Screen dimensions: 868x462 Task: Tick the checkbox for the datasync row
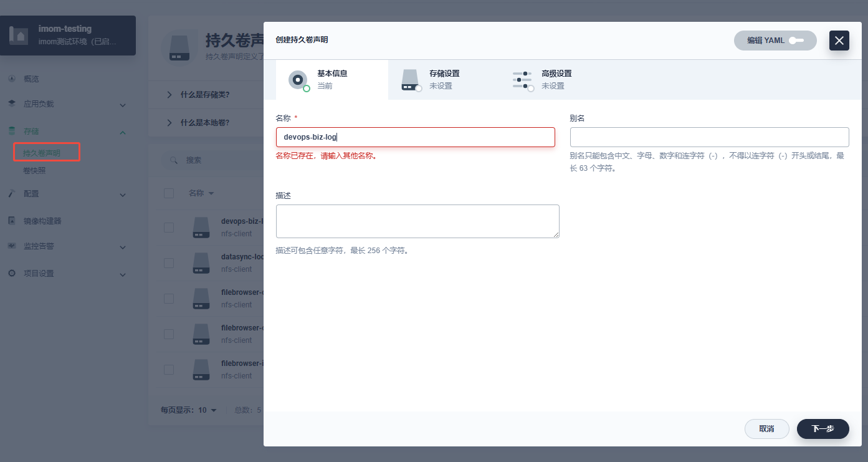point(169,263)
